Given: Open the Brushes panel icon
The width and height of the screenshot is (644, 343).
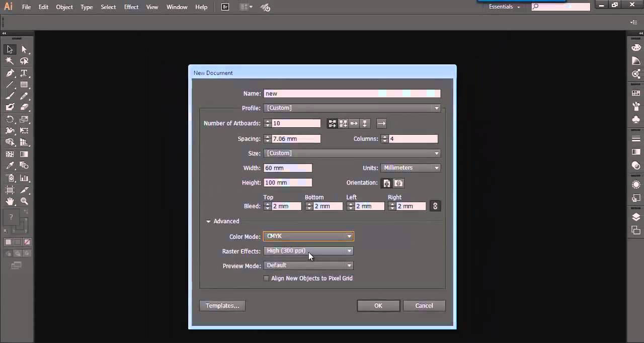Looking at the screenshot, I should 636,106.
